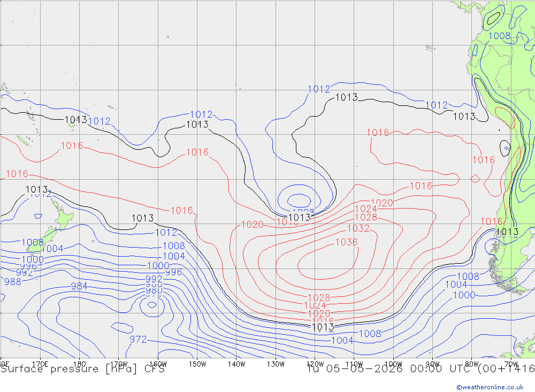The width and height of the screenshot is (535, 392).
Task: Click the 170E longitude label
Action: click(40, 364)
